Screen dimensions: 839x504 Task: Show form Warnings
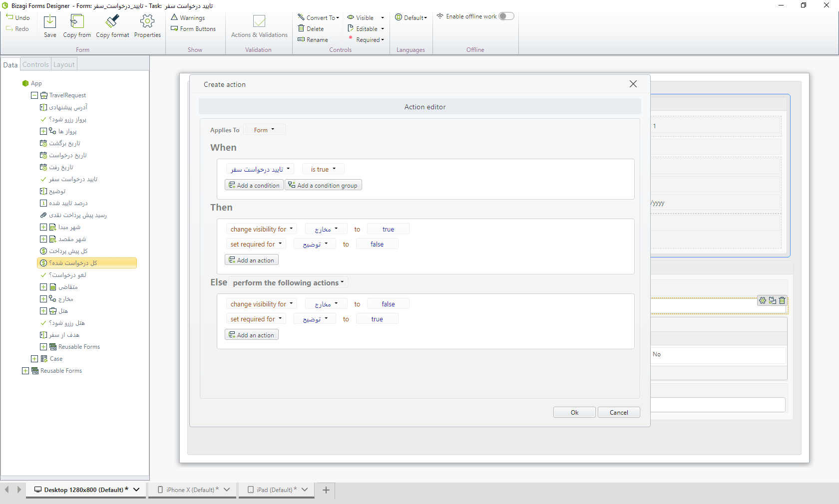pyautogui.click(x=188, y=17)
